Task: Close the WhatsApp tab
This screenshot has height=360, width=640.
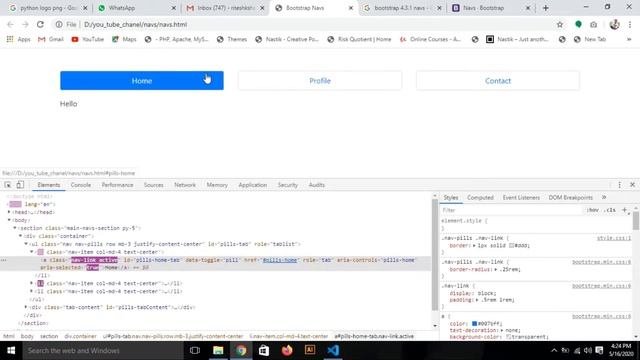Action: tap(173, 8)
